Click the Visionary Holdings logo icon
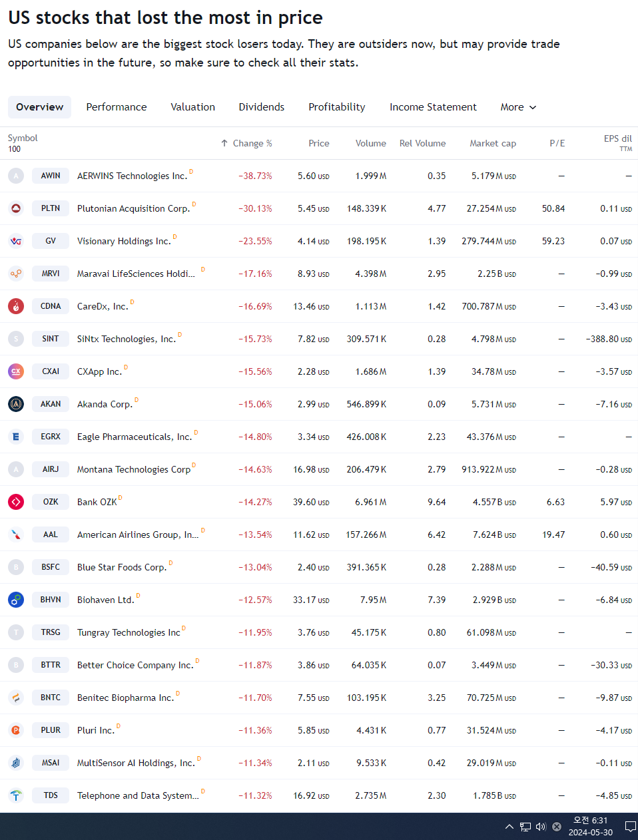Viewport: 638px width, 840px height. tap(16, 241)
